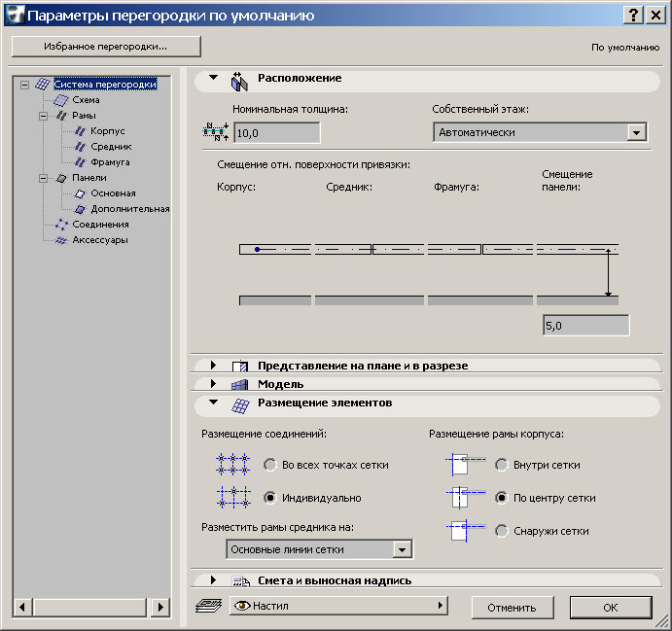Select 'Корпус' in the settings tree
The image size is (672, 631).
(x=107, y=131)
